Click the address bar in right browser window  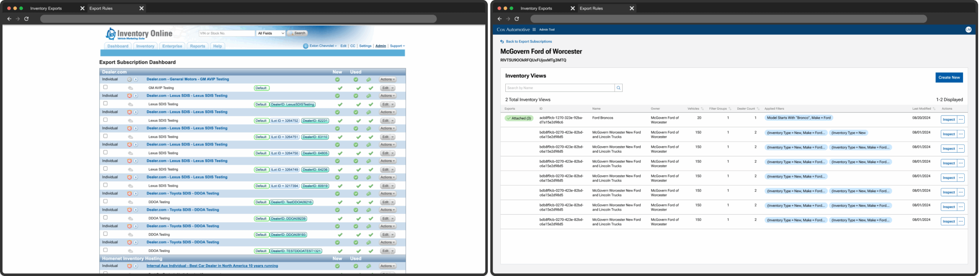[728, 19]
